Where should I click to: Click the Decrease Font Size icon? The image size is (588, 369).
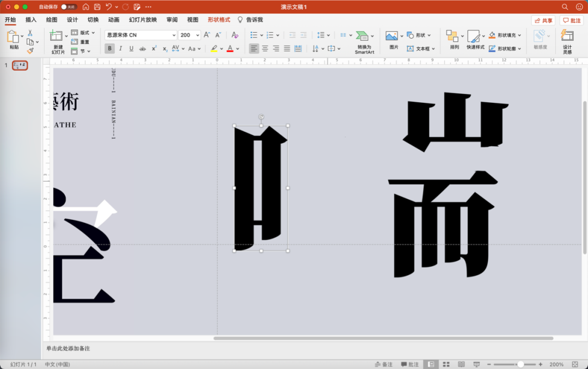[218, 35]
